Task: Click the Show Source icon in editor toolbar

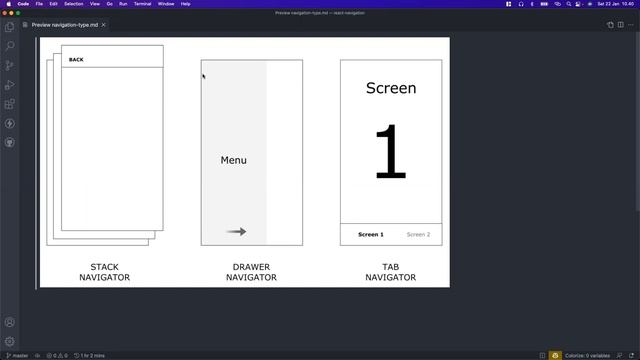Action: click(x=610, y=25)
